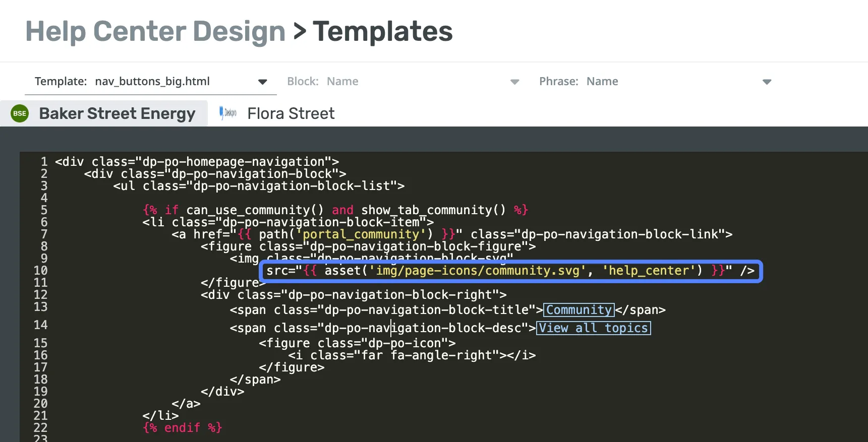Click the fa-angle-right icon code line
This screenshot has height=442, width=868.
click(x=412, y=355)
